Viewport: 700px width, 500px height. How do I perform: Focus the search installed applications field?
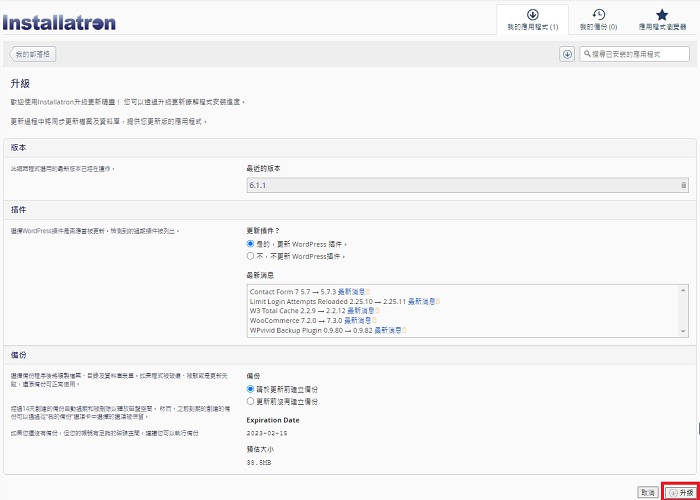634,54
